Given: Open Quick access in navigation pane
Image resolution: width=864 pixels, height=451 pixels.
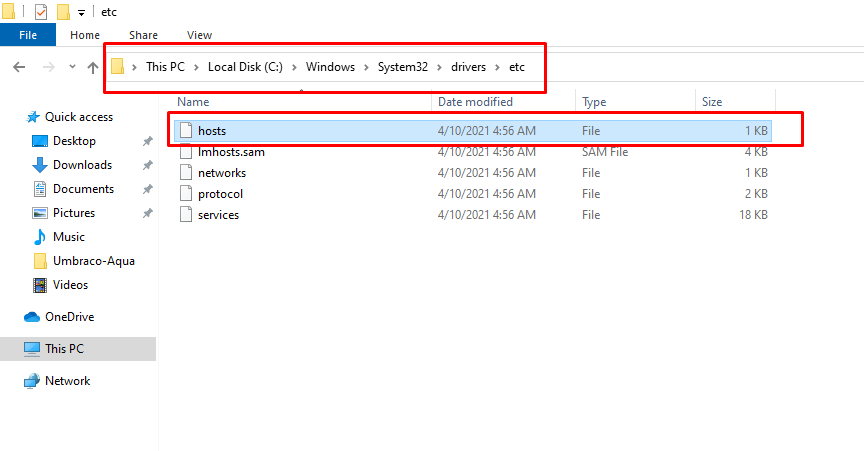Looking at the screenshot, I should coord(79,117).
